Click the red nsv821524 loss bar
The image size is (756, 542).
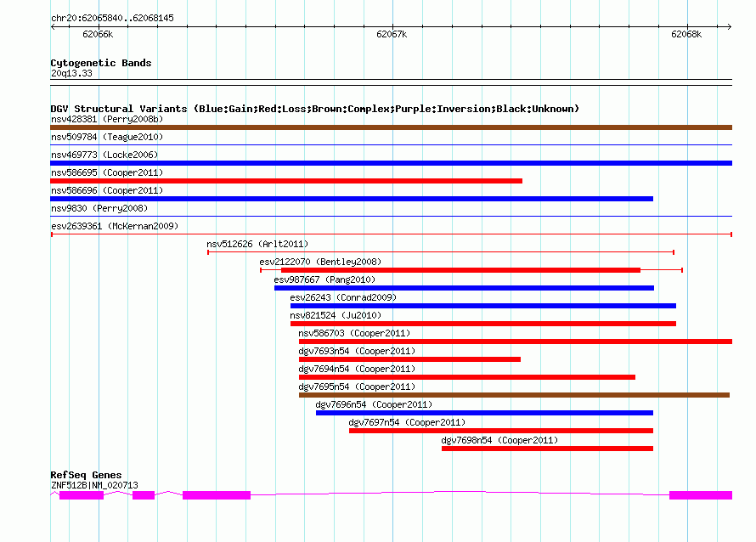(x=483, y=324)
